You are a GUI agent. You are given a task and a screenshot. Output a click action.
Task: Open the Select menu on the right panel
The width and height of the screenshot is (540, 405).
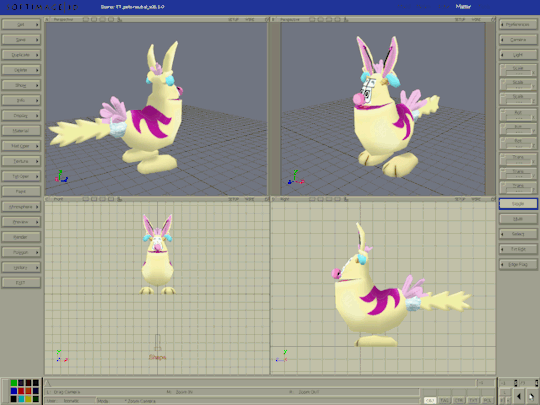[518, 234]
